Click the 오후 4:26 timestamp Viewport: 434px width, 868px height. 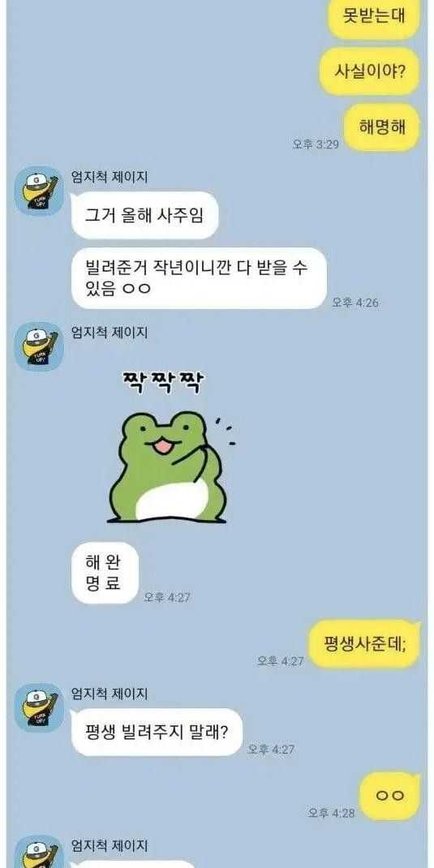[355, 303]
